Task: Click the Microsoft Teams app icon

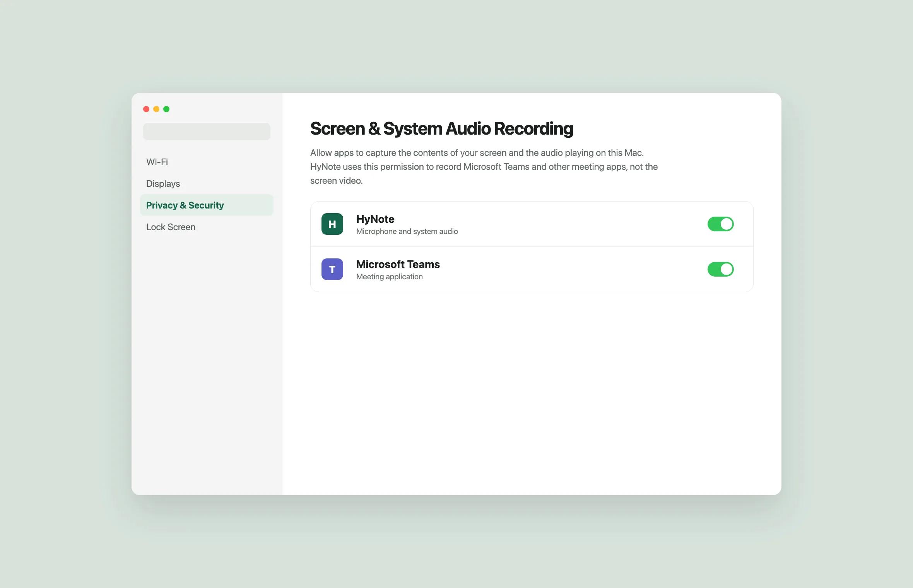Action: pyautogui.click(x=332, y=269)
